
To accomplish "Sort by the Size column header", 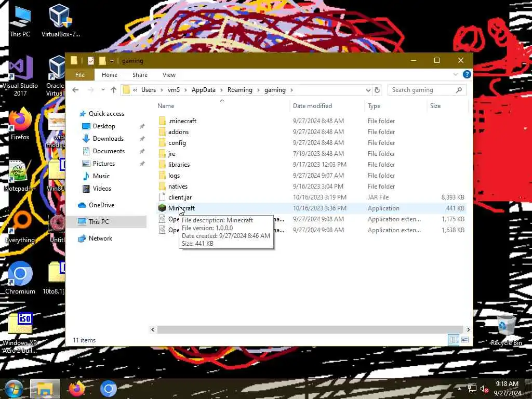I will coord(448,106).
